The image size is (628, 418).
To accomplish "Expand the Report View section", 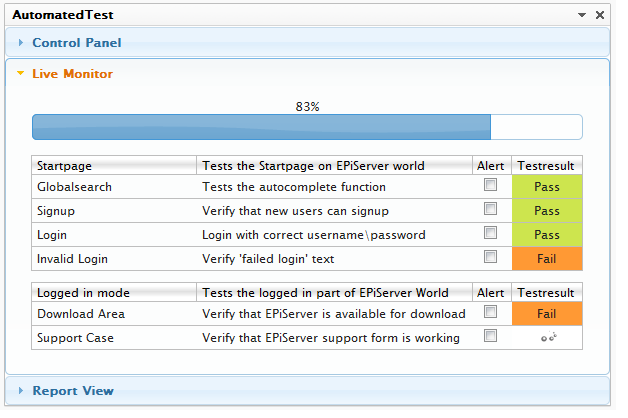I will [72, 391].
